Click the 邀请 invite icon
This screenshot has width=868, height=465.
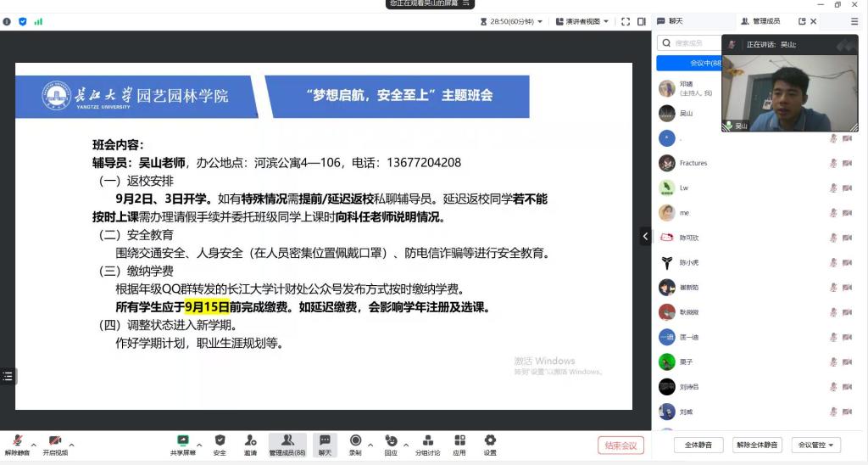coord(250,441)
